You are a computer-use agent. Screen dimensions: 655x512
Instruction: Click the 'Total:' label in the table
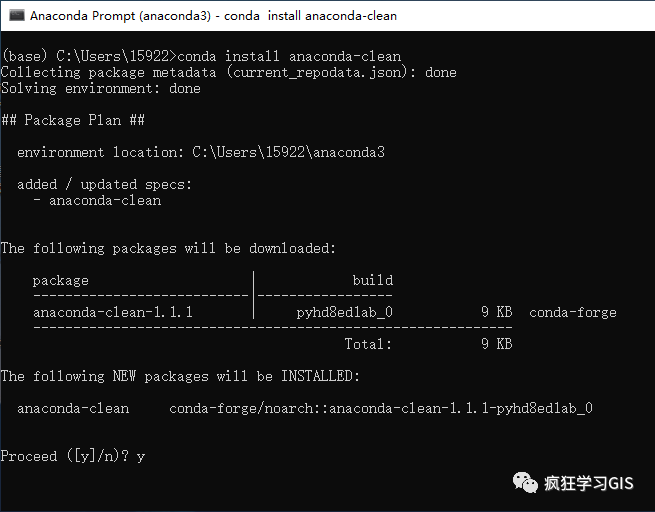(x=368, y=344)
